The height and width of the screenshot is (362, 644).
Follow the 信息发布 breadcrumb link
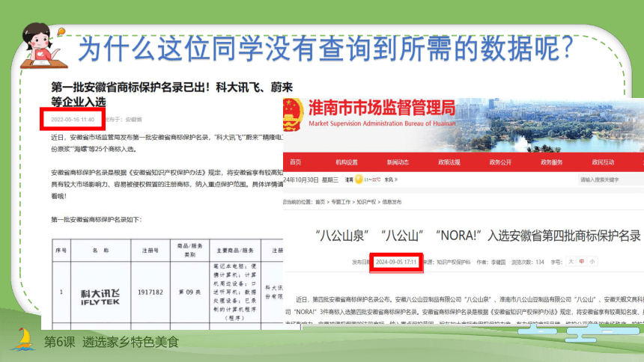392,202
